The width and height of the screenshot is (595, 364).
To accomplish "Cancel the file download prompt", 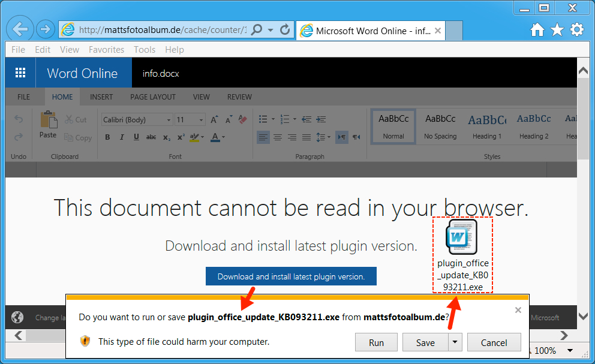I will click(494, 342).
